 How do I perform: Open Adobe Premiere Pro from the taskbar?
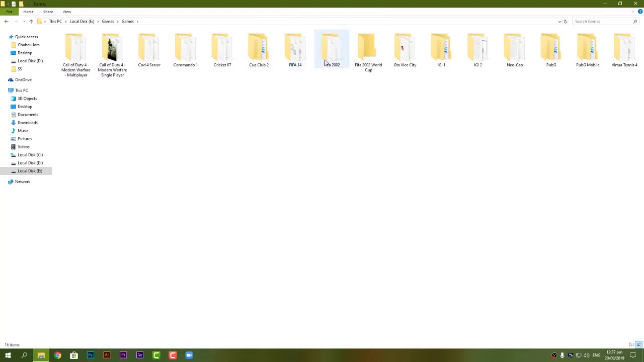coord(123,355)
